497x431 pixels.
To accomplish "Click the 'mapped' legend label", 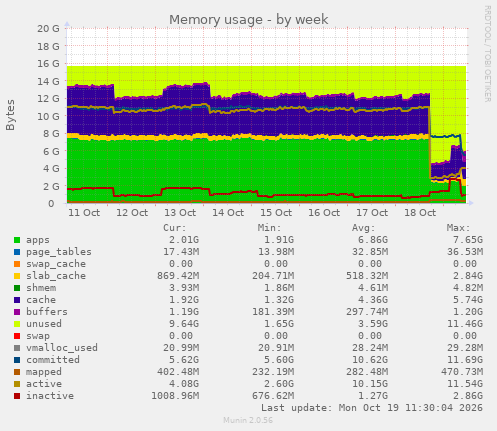I will 44,372.
